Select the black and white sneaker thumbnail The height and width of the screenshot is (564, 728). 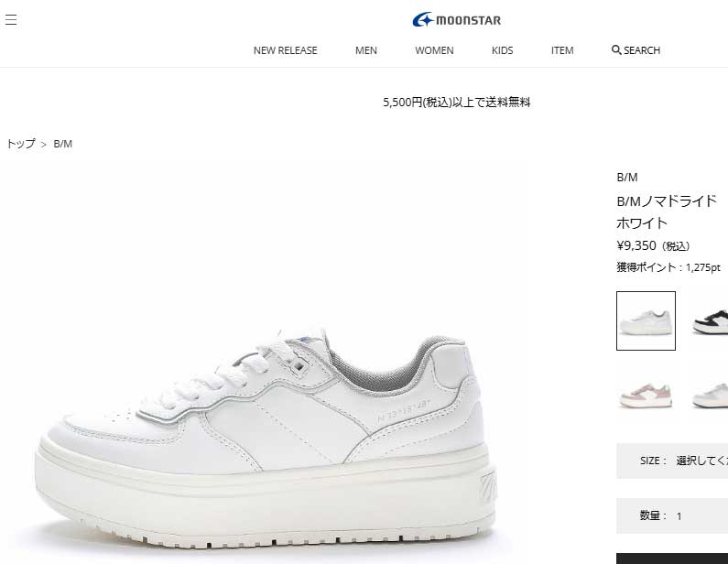(x=711, y=320)
